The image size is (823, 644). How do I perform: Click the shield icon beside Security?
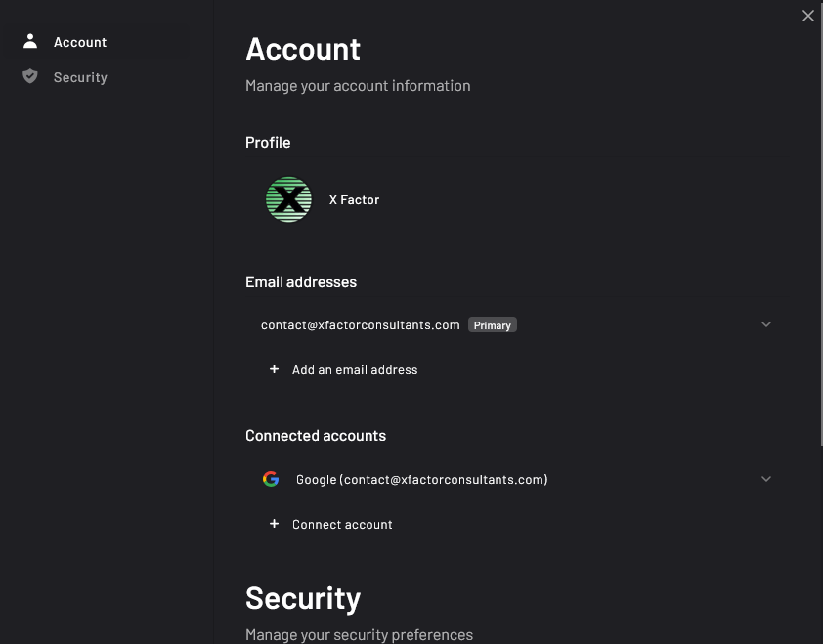click(30, 76)
